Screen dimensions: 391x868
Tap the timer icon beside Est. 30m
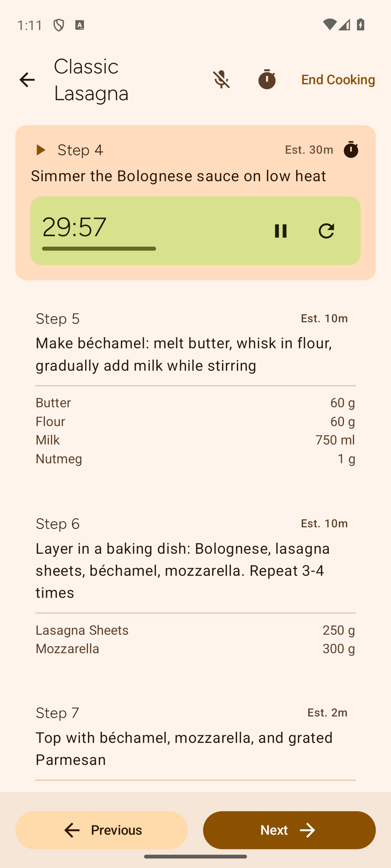point(351,149)
